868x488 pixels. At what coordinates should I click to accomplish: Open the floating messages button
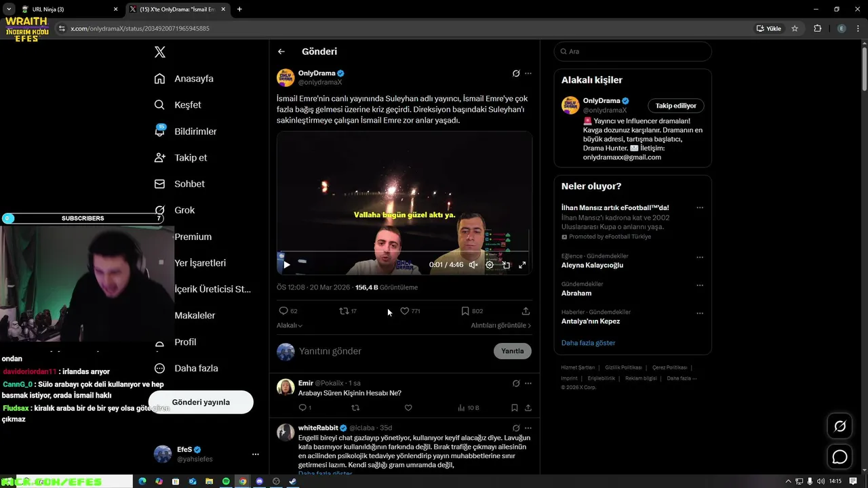(x=840, y=457)
